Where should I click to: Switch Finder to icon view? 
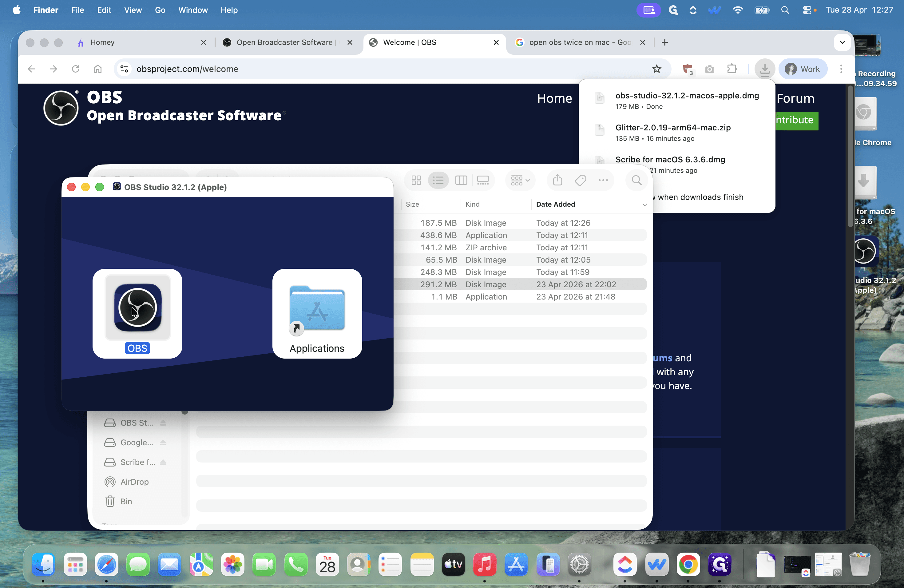pyautogui.click(x=416, y=180)
